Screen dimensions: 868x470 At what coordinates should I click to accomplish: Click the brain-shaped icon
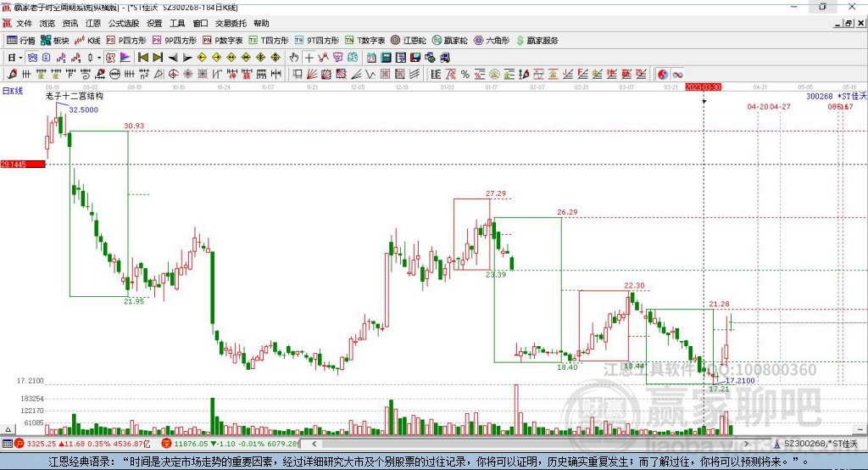coord(352,57)
